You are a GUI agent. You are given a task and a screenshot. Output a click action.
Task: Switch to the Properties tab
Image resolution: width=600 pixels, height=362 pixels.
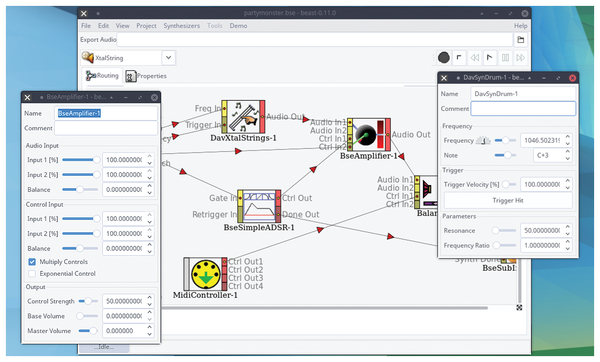(146, 76)
